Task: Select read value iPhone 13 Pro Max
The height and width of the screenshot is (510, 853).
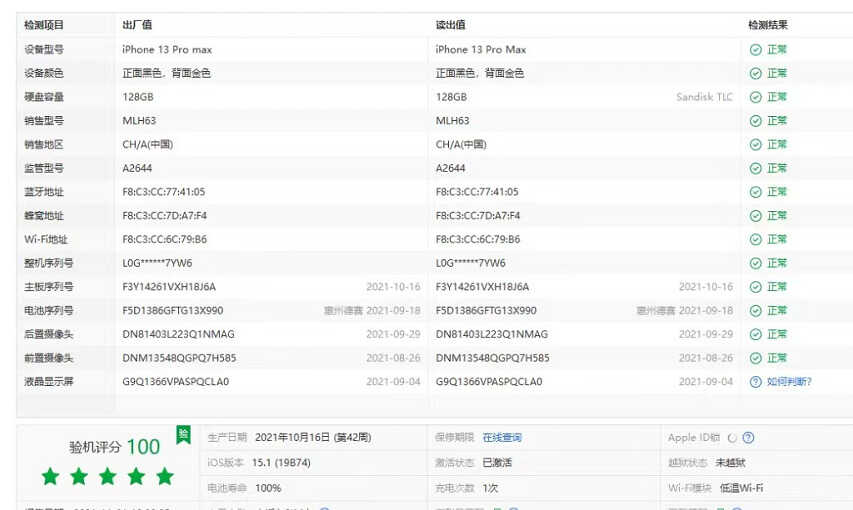Action: [x=481, y=50]
